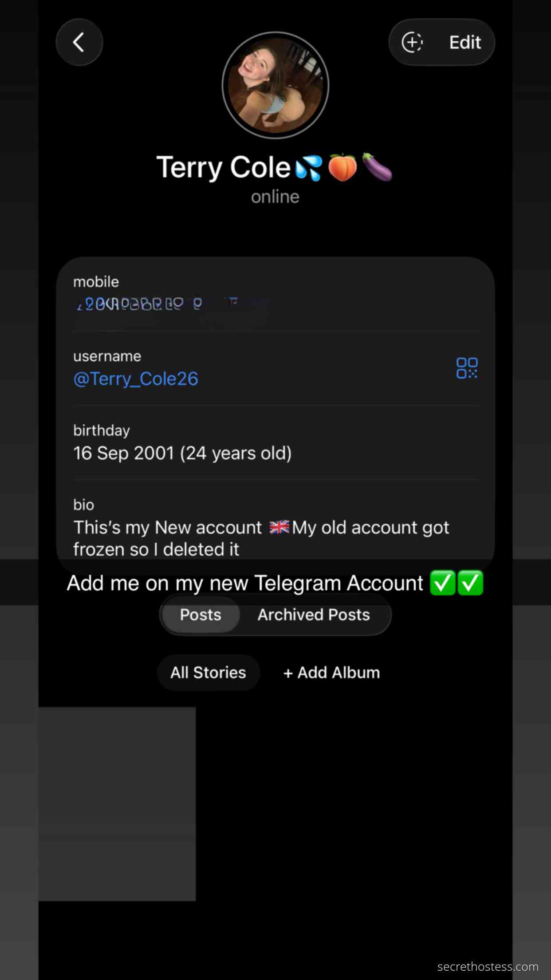Screen dimensions: 551x980
Task: Tap the bio text about new account
Action: pyautogui.click(x=261, y=538)
